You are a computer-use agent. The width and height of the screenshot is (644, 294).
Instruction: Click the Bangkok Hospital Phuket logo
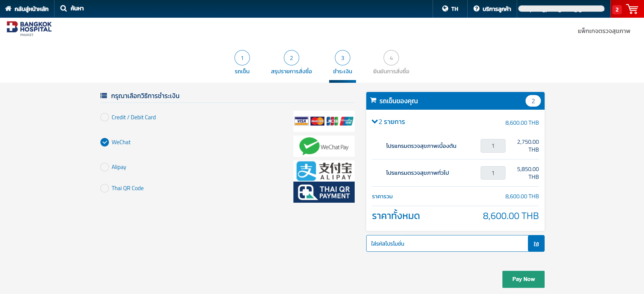(x=29, y=29)
